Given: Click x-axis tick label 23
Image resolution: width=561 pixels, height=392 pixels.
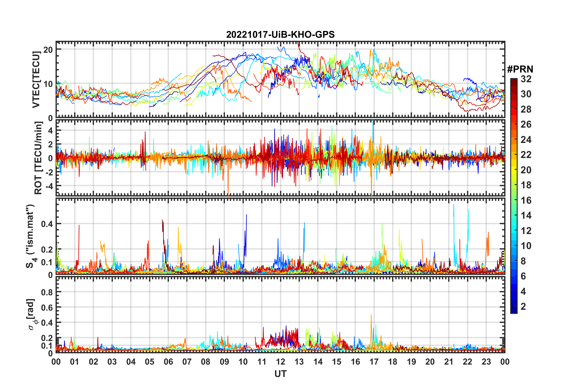Looking at the screenshot, I should point(486,362).
